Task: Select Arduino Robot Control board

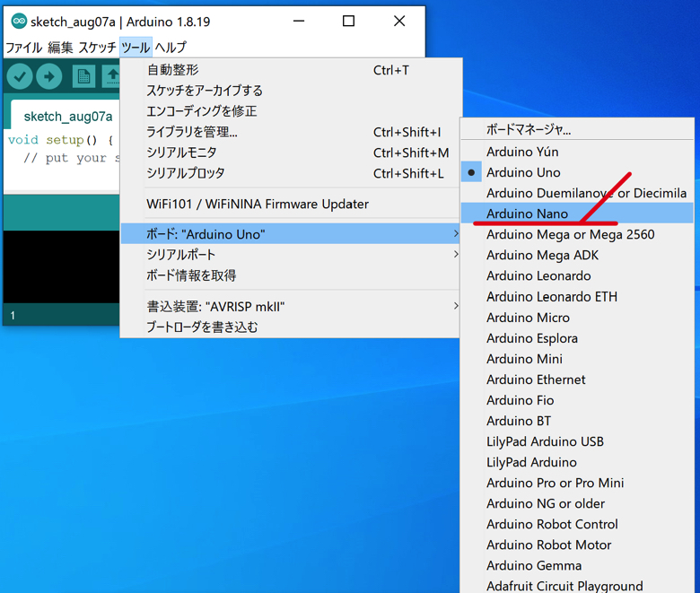Action: (x=577, y=524)
